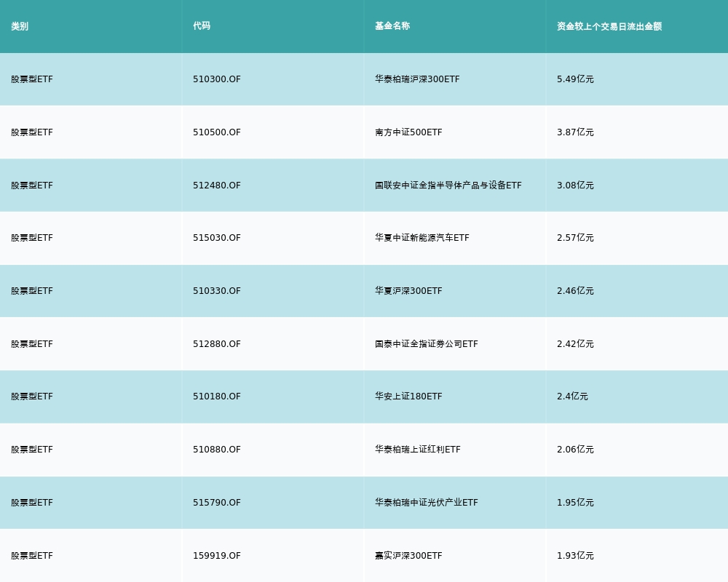This screenshot has width=728, height=582.
Task: Select code 515790.OF
Action: click(x=217, y=502)
